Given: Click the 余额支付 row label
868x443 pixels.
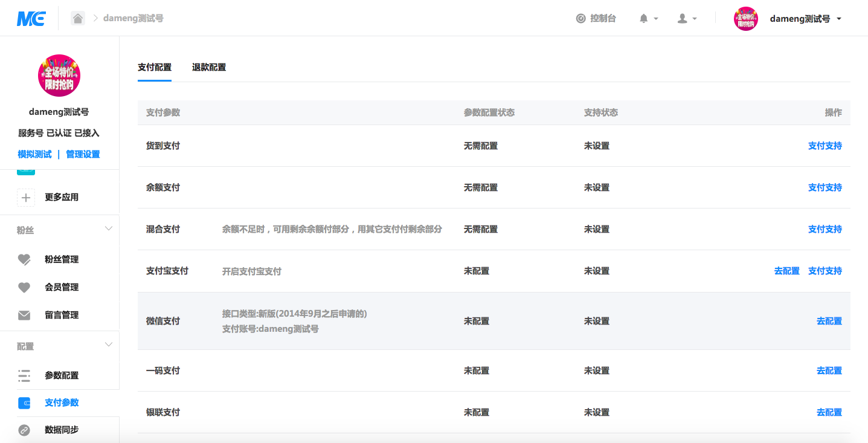Looking at the screenshot, I should coord(163,187).
